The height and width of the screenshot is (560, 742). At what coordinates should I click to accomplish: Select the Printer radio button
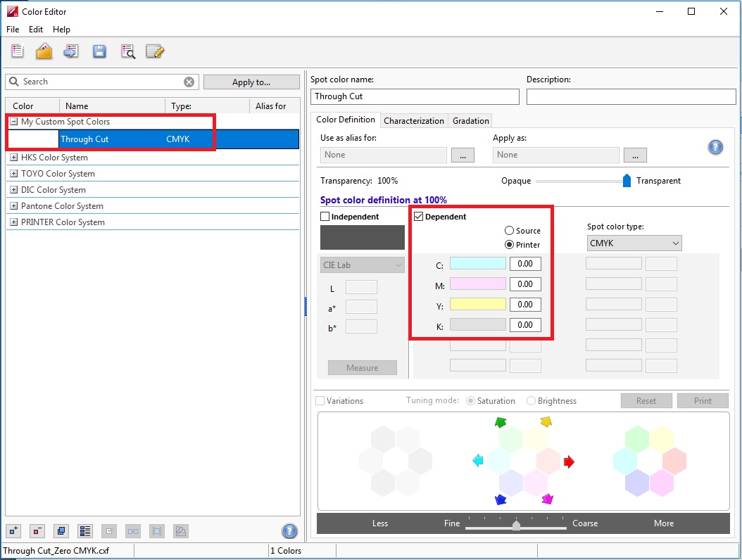[x=509, y=245]
